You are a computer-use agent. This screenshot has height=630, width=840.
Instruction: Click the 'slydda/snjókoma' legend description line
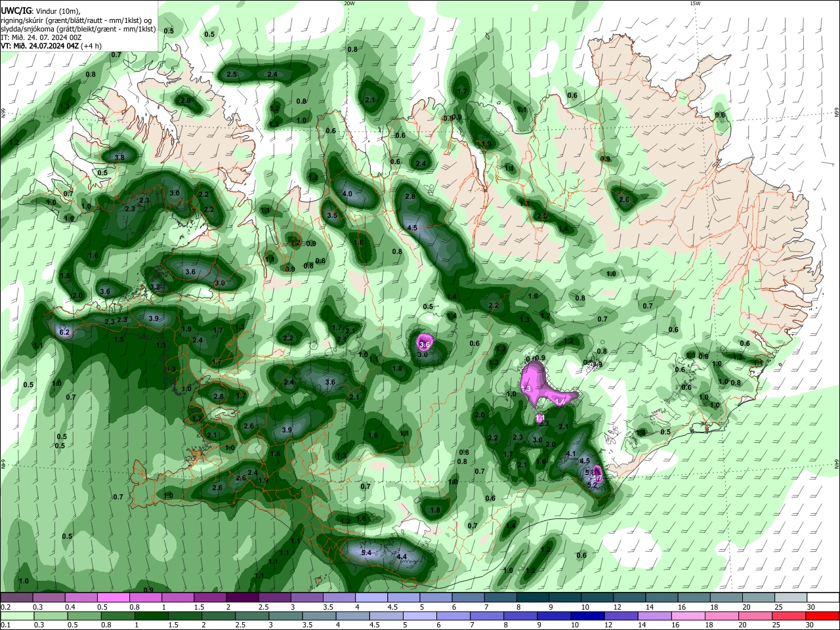click(78, 29)
